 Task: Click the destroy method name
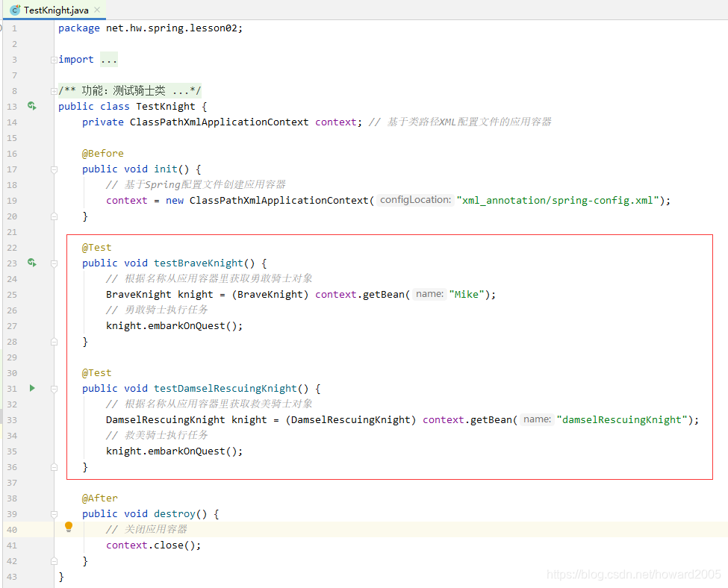pyautogui.click(x=175, y=513)
